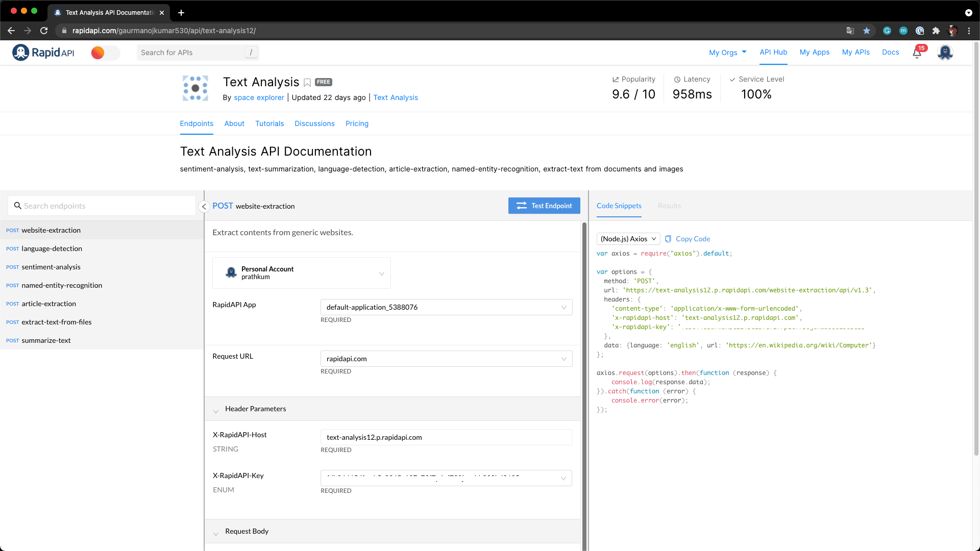The image size is (980, 551).
Task: Switch to the Endpoints tab
Action: (x=197, y=123)
